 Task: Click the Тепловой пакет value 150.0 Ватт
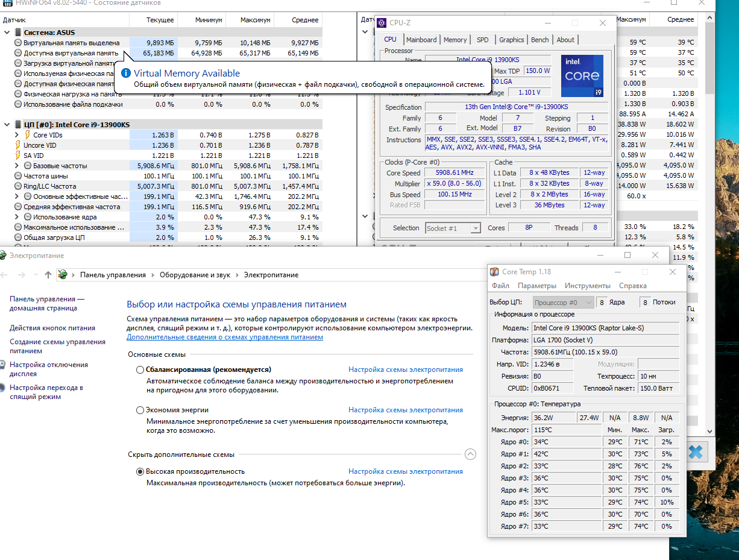(658, 388)
